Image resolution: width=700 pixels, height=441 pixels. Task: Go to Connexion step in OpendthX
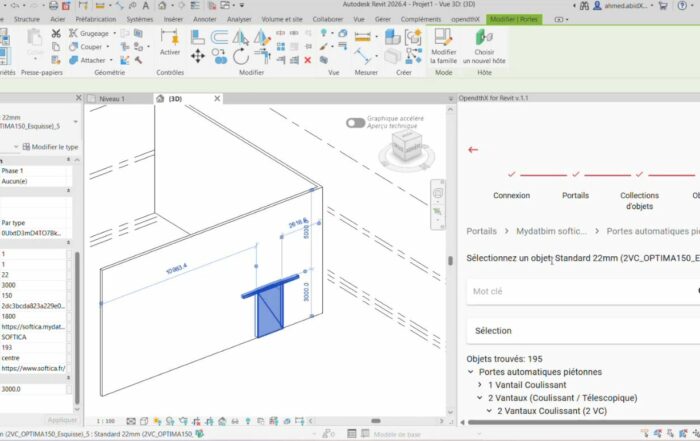(512, 196)
